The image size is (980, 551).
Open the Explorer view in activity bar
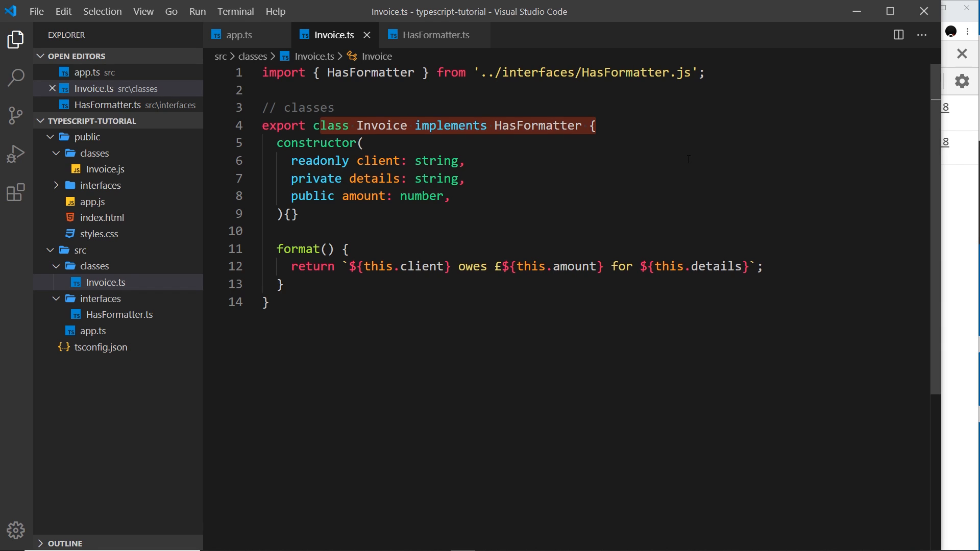pos(16,39)
